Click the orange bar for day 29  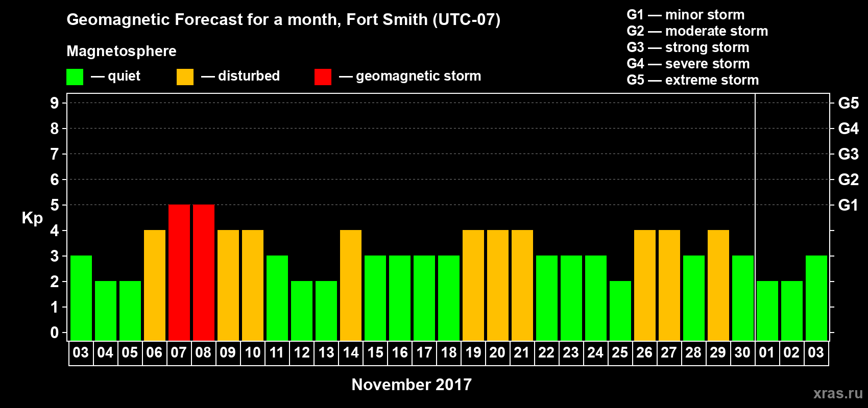718,285
